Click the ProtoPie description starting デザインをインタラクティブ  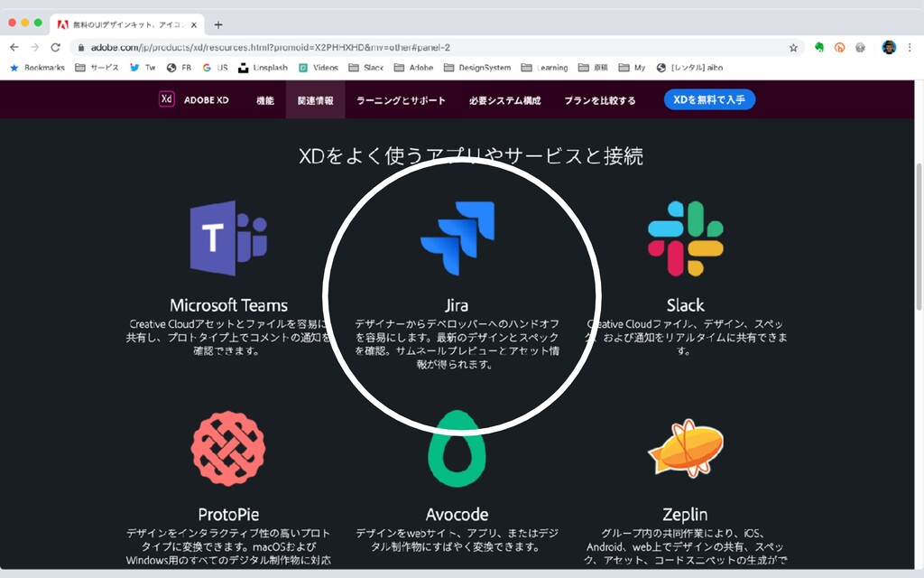click(228, 546)
